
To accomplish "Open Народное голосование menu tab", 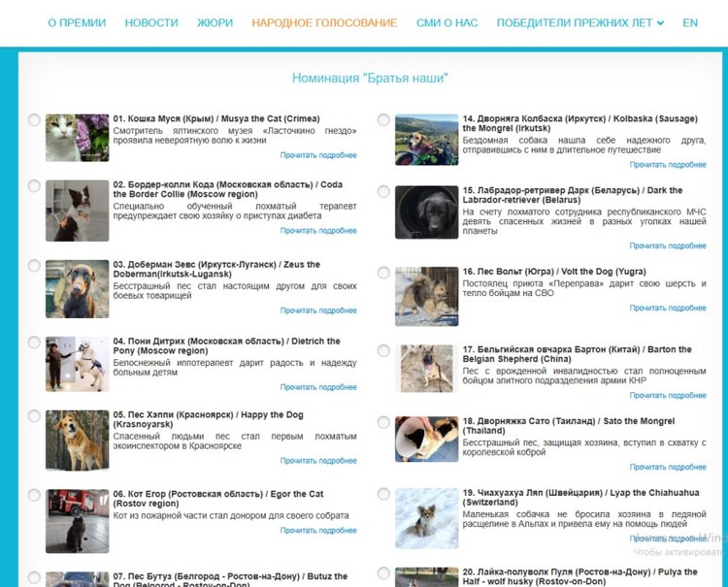I will coord(324,22).
